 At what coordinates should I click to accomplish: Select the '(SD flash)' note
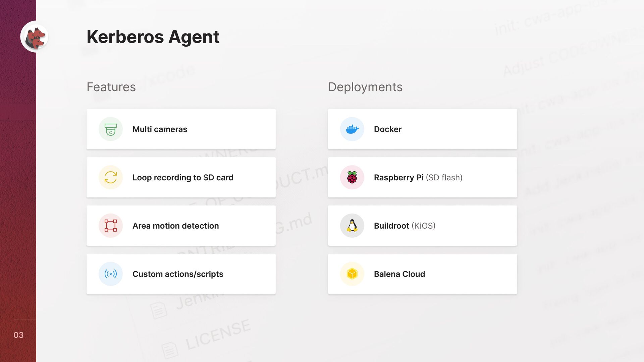pyautogui.click(x=444, y=178)
